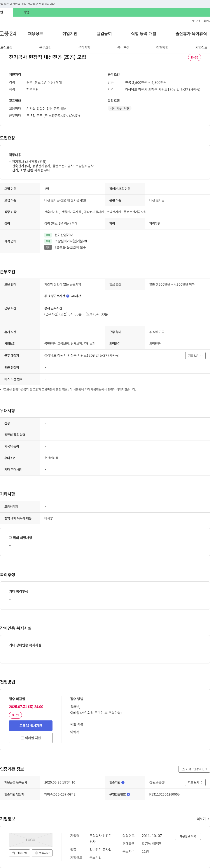
Task: Add company to 관심기업
Action: pyautogui.click(x=19, y=853)
